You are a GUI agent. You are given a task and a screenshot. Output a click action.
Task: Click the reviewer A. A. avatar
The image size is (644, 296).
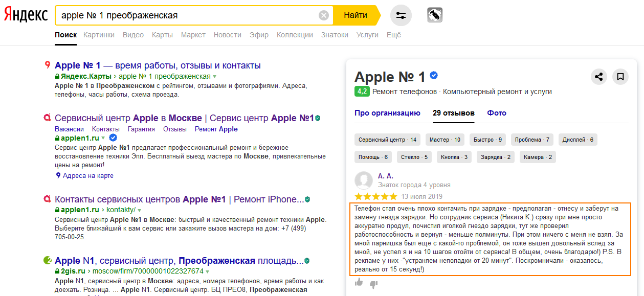pyautogui.click(x=364, y=180)
